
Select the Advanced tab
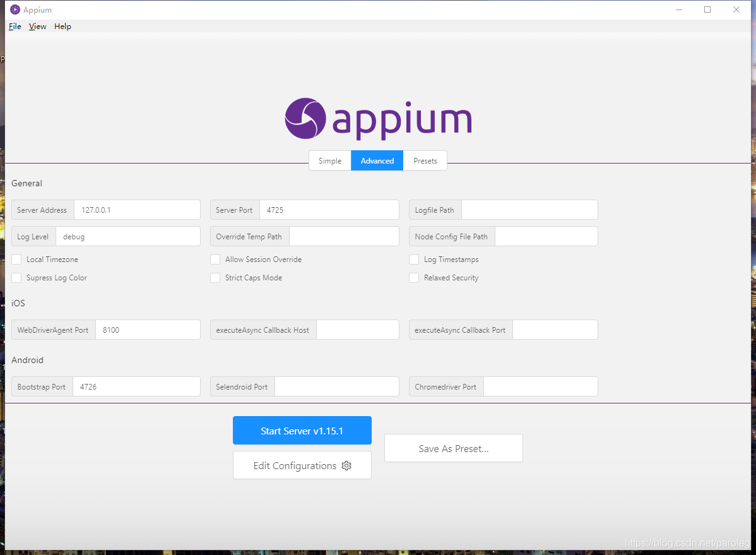[377, 161]
